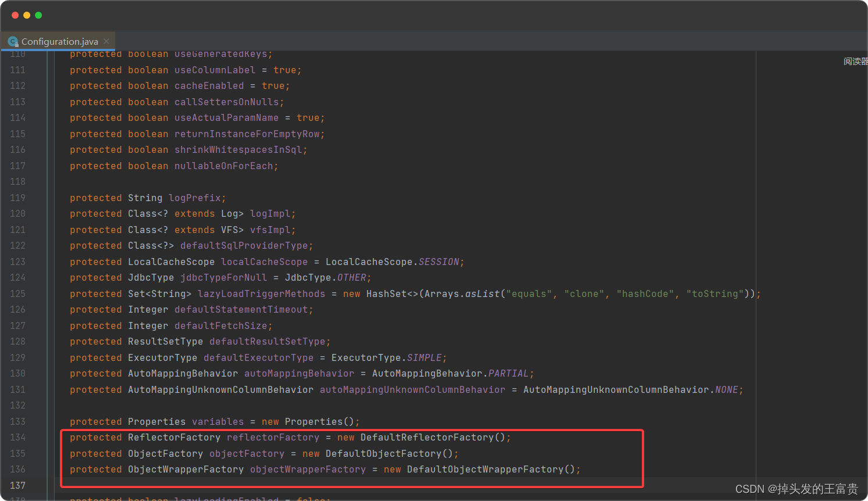Click the asList method call

tap(483, 294)
